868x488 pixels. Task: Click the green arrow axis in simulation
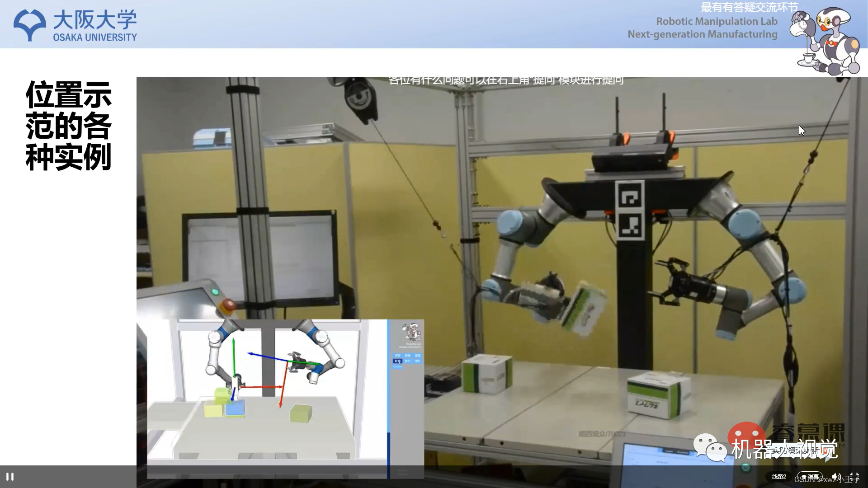(234, 357)
